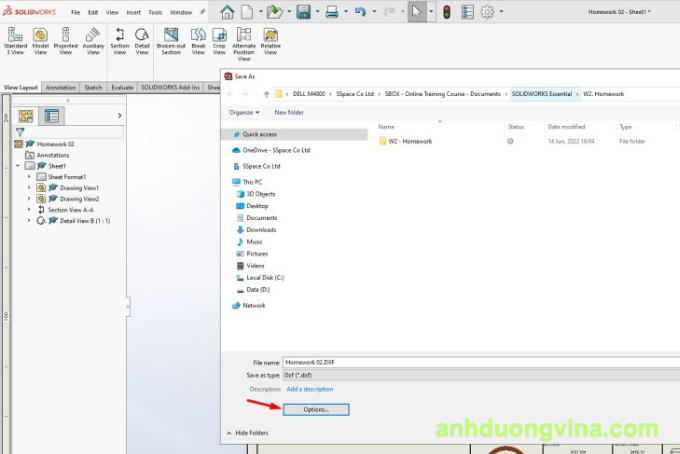Viewport: 680px width, 454px height.
Task: Switch to the Annotation tab
Action: click(x=61, y=88)
